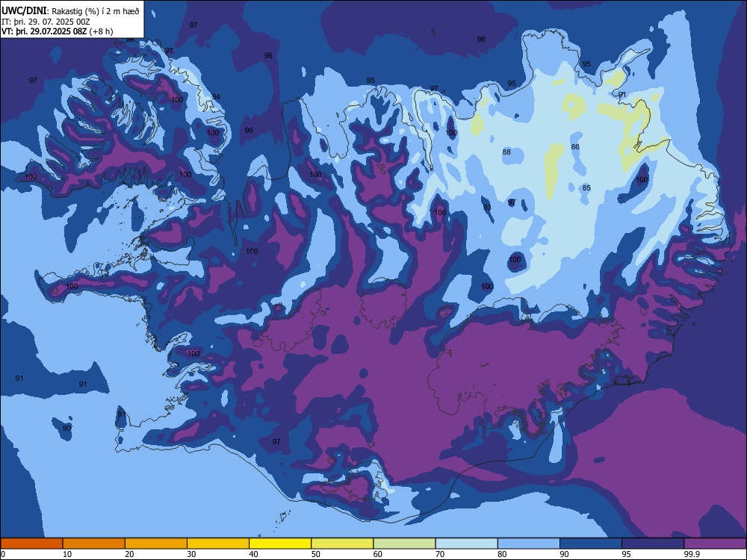Viewport: 747px width, 560px height.
Task: Click the "94" humidity value on the map
Action: [x=217, y=96]
